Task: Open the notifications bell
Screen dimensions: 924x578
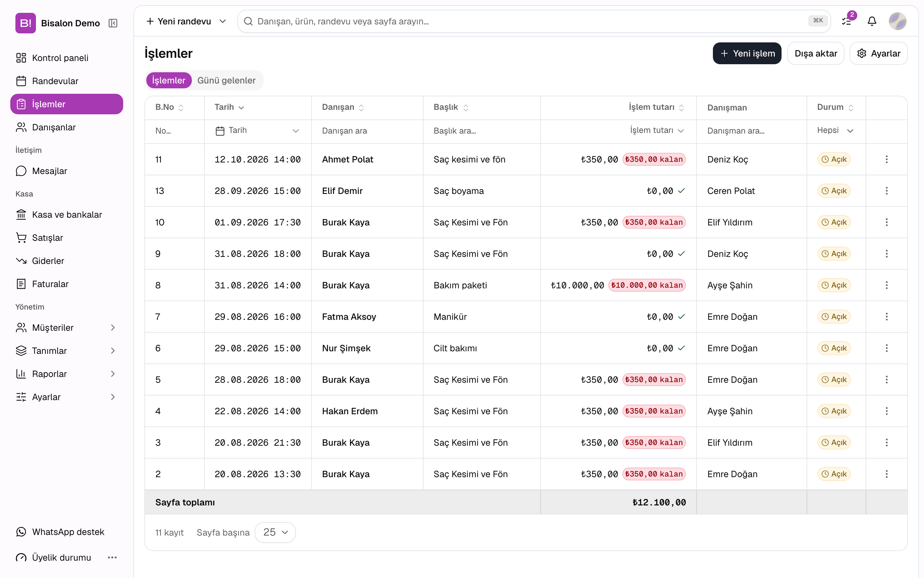Action: (x=872, y=21)
